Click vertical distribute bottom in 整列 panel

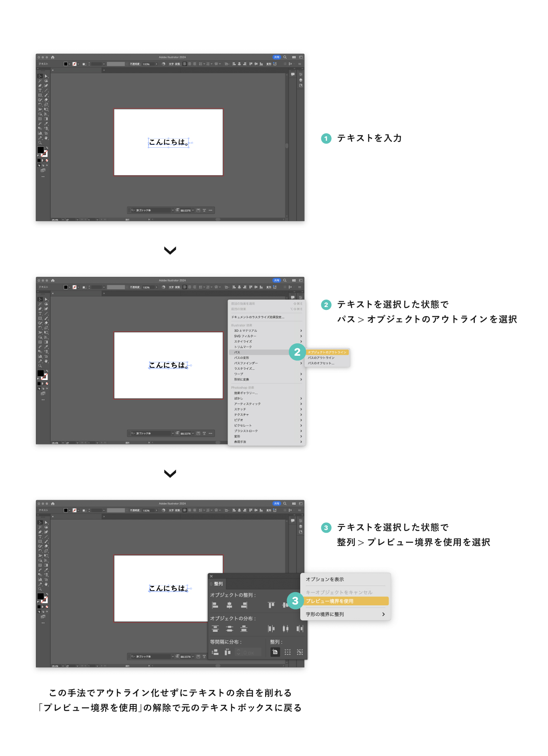pos(244,628)
